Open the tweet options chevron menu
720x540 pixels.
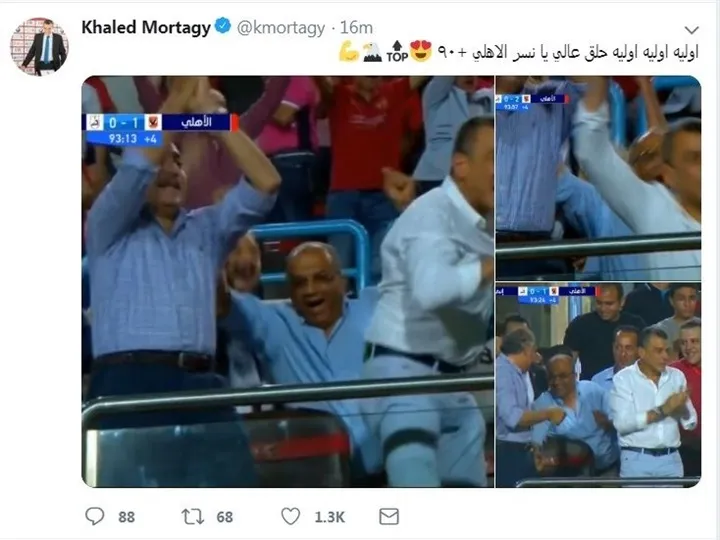tap(691, 30)
